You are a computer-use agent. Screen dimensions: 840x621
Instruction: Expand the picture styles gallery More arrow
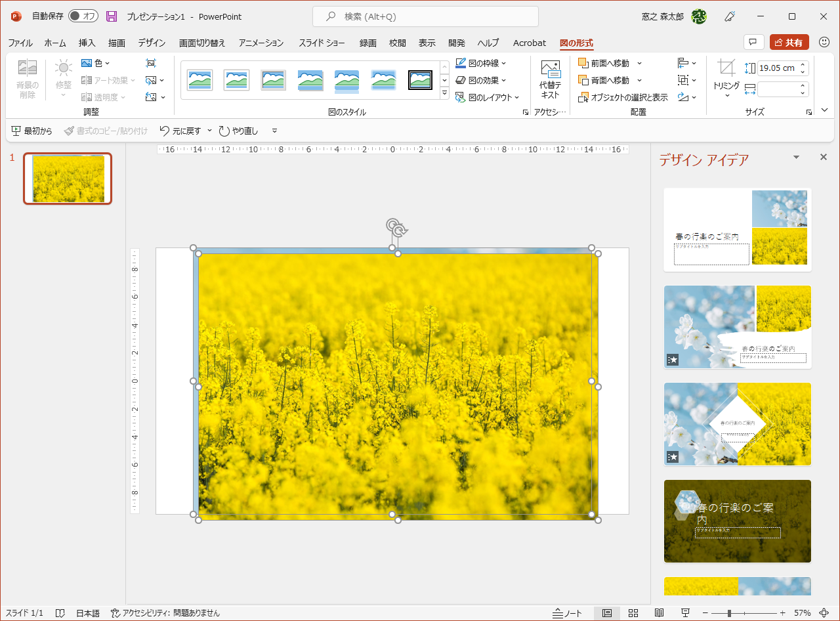444,94
